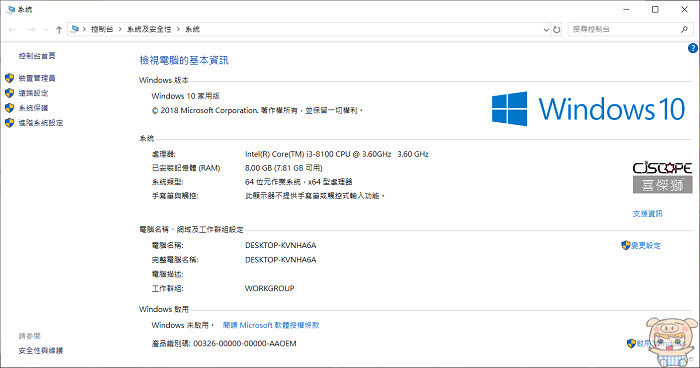Maximize the system window
700x368 pixels.
coord(655,9)
